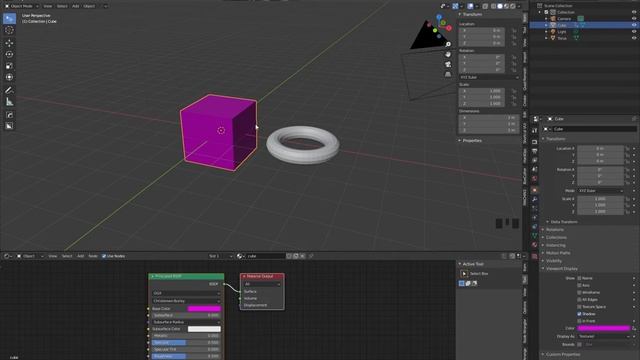Select the Select Box tool in viewport toolbar
This screenshot has height=360, width=640.
(9, 18)
